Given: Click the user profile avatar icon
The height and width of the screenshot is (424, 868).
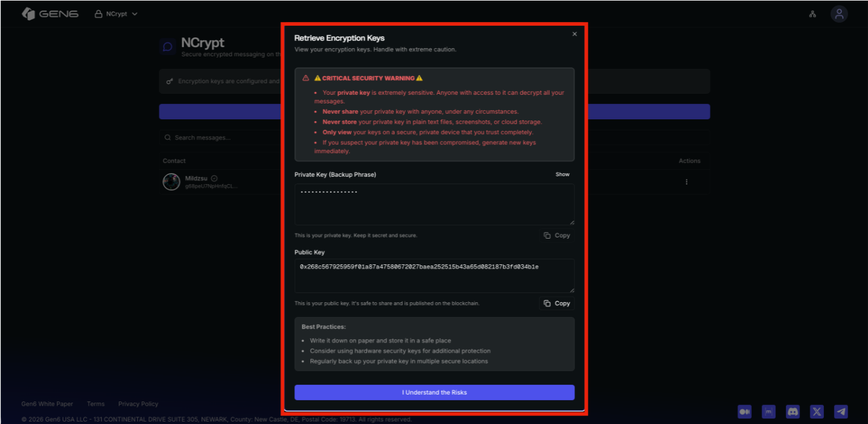Looking at the screenshot, I should point(839,14).
